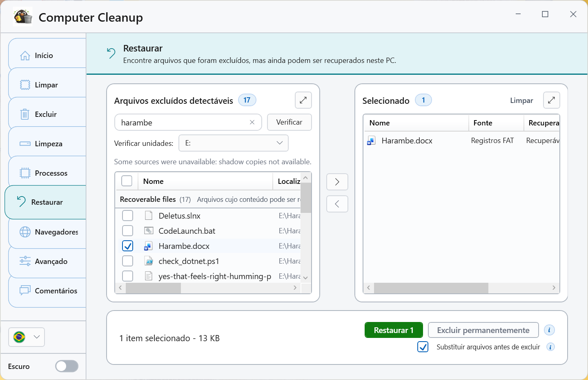Toggle Substituir arquivos antes de excluir checkbox

pyautogui.click(x=423, y=347)
